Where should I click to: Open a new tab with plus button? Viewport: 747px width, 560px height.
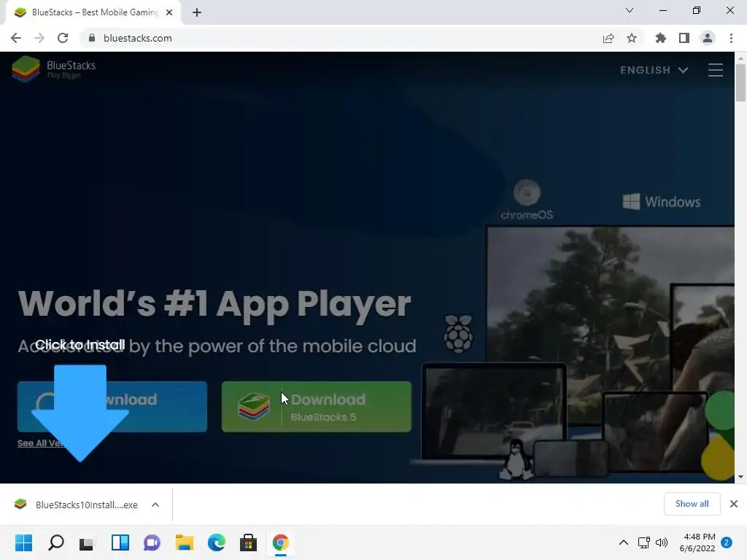(x=197, y=12)
